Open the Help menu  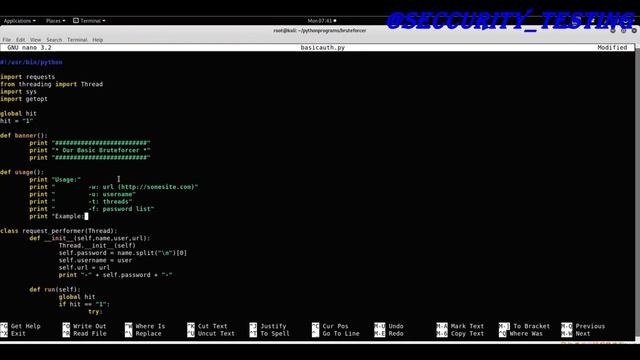click(98, 40)
